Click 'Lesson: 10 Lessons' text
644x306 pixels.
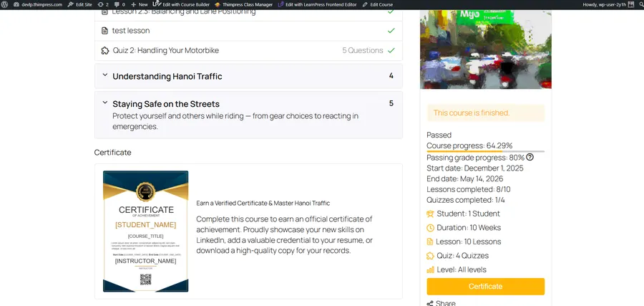click(468, 242)
